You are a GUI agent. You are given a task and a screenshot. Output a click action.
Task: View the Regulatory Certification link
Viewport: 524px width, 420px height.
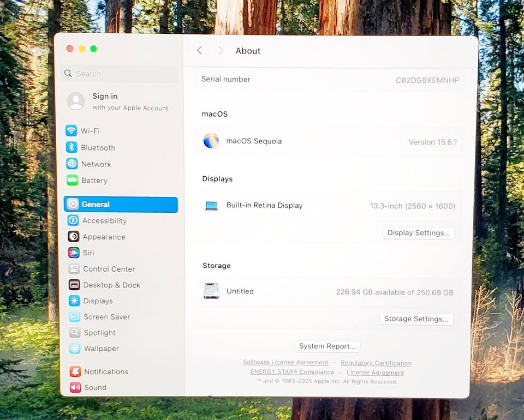pyautogui.click(x=376, y=363)
